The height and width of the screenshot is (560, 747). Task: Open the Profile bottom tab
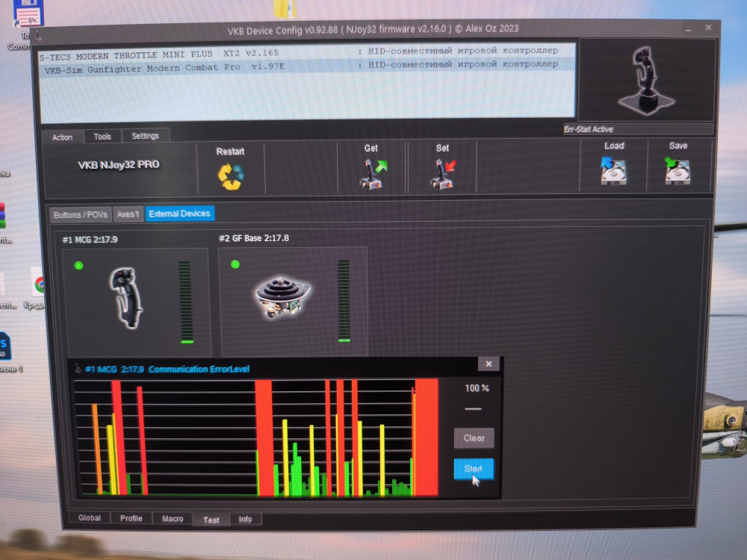click(x=131, y=518)
